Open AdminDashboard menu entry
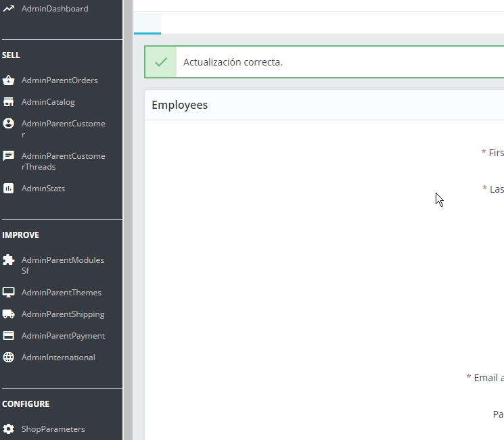Screen dimensions: 504x440 pyautogui.click(x=55, y=9)
